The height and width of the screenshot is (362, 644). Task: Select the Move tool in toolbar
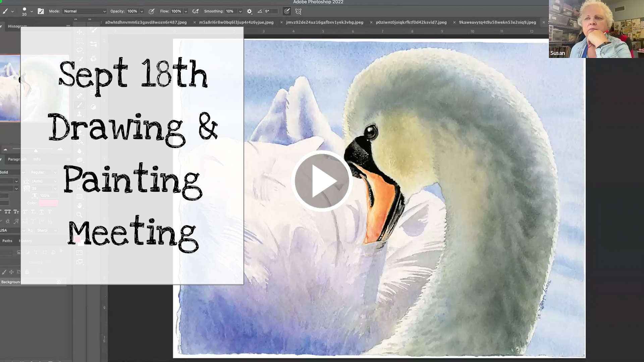pyautogui.click(x=79, y=32)
